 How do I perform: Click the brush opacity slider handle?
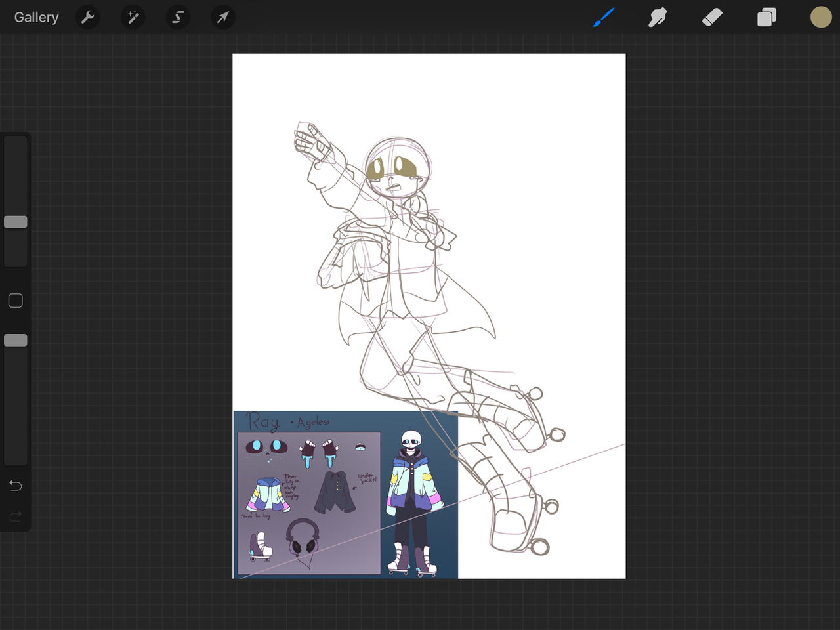[16, 340]
